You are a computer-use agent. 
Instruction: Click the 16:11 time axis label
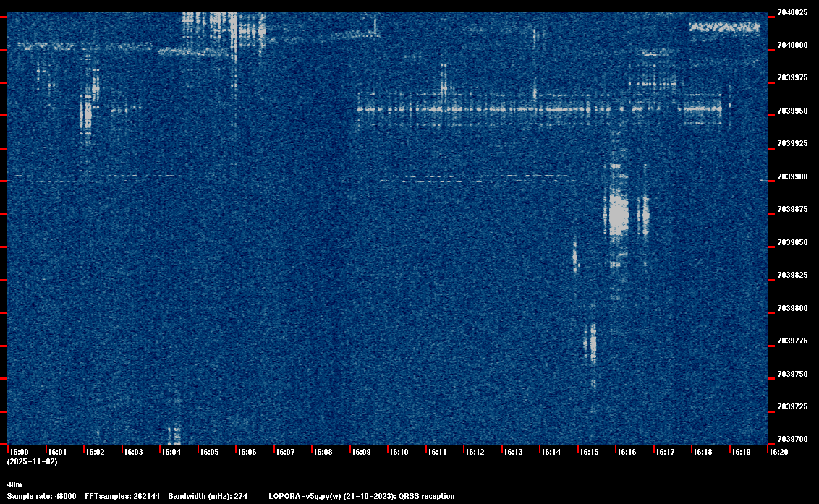coord(437,452)
